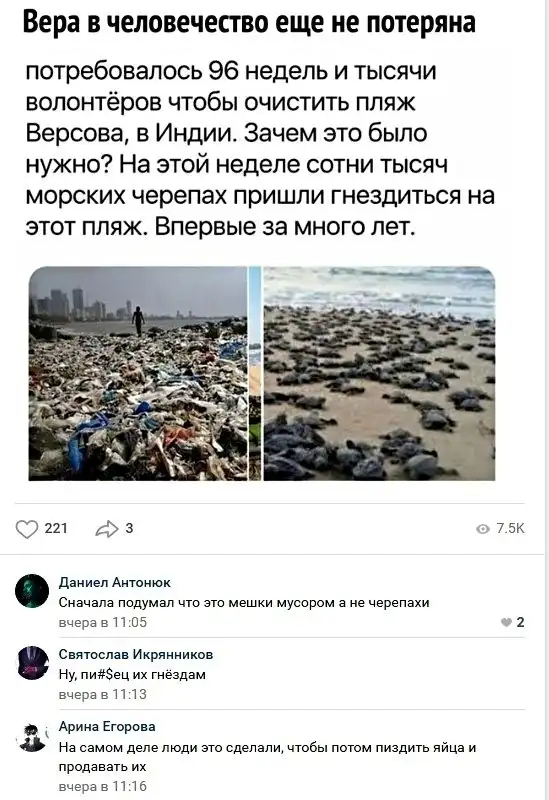The image size is (549, 800).
Task: Open Арина Егорова's avatar
Action: tap(32, 735)
